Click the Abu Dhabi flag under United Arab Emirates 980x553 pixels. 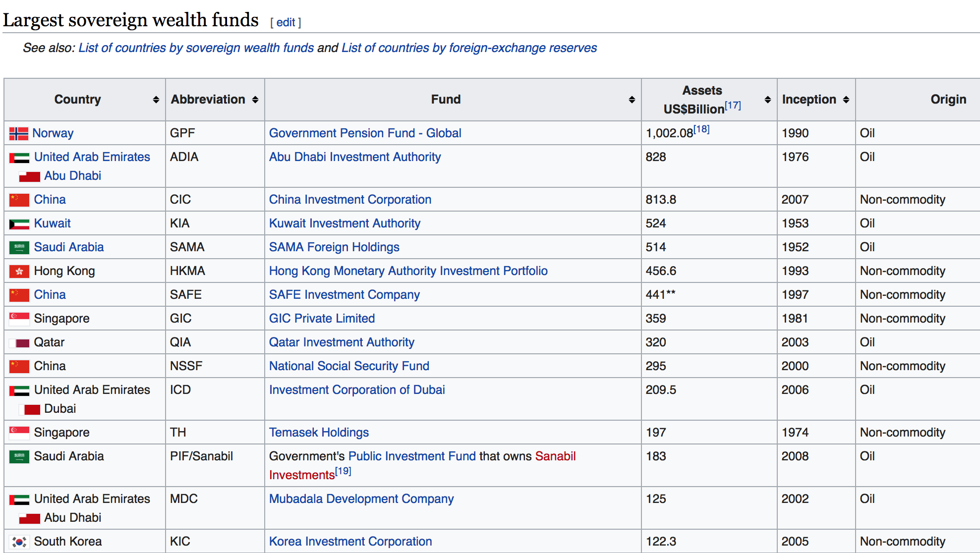tap(29, 176)
